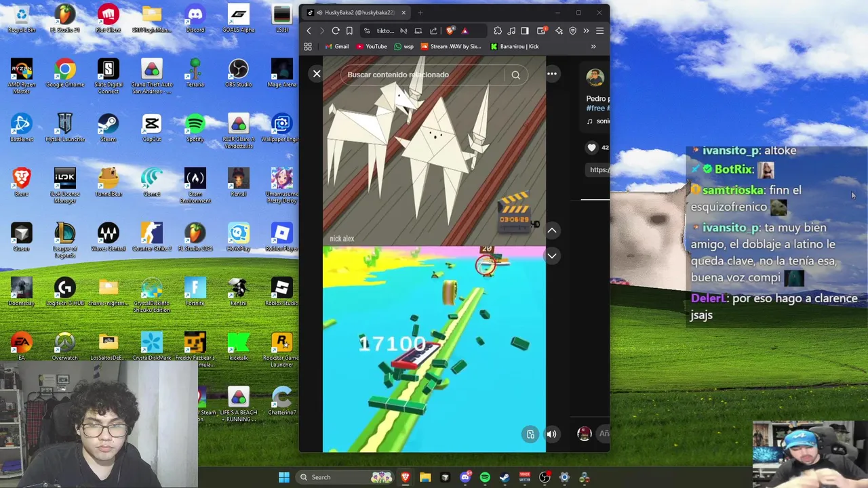Bookmark this page with the bookmark icon

[349, 30]
